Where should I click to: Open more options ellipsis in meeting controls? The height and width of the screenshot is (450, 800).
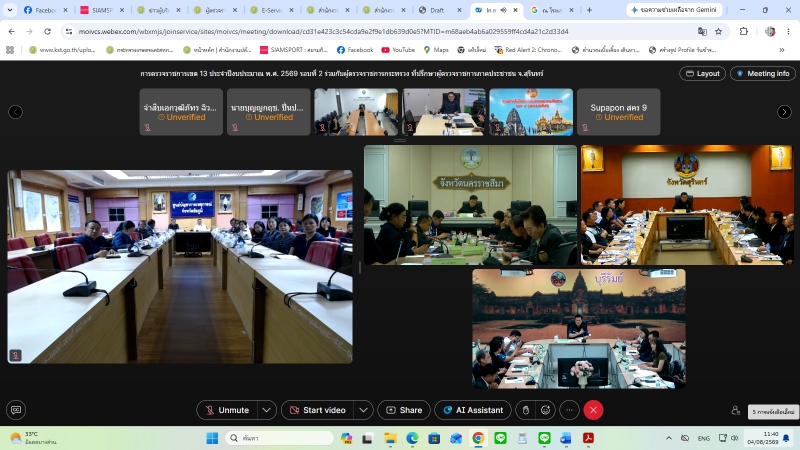point(569,410)
